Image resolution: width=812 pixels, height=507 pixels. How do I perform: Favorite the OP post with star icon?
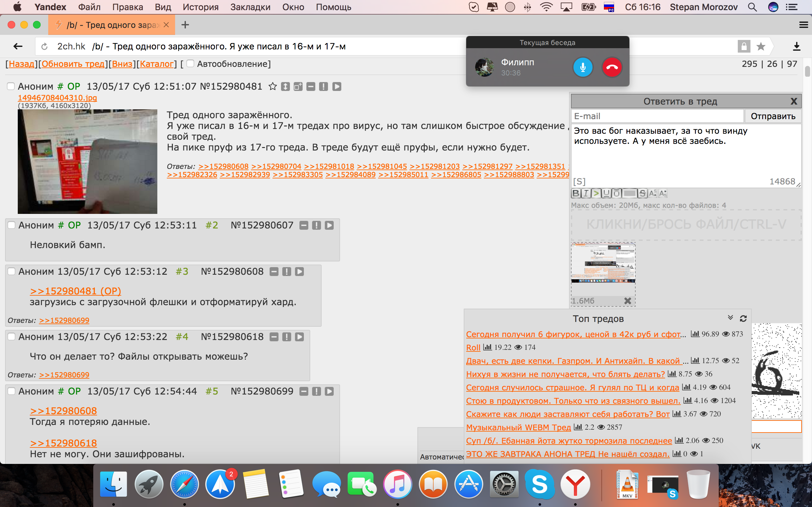pos(272,87)
